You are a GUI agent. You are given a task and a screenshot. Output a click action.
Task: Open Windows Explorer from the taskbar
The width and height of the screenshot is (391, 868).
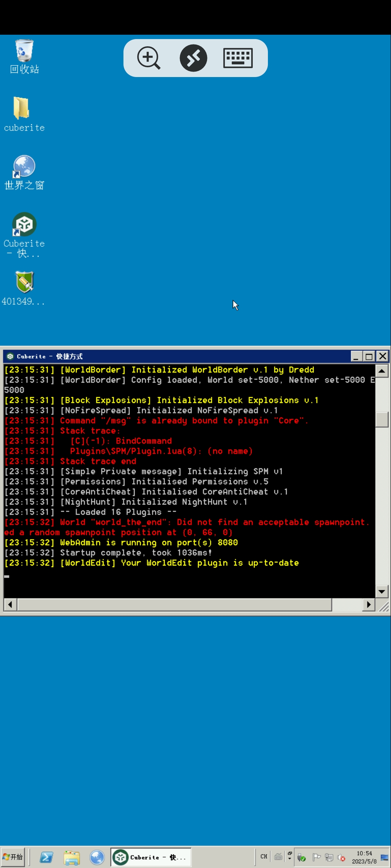(72, 857)
